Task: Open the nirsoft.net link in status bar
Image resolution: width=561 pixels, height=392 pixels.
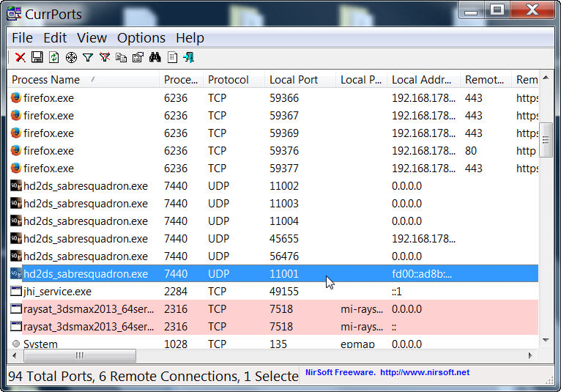Action: (425, 372)
